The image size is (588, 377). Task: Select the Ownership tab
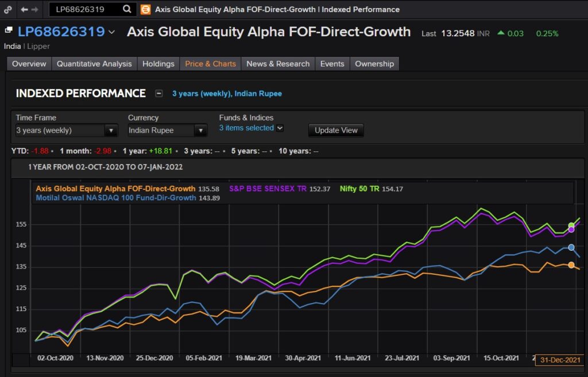[374, 64]
